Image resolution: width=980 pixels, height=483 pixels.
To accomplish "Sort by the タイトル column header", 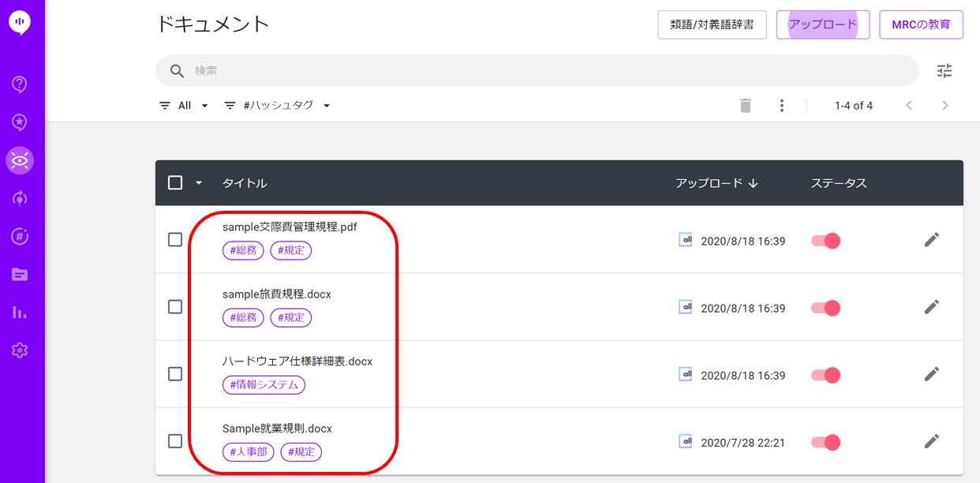I will click(x=245, y=183).
